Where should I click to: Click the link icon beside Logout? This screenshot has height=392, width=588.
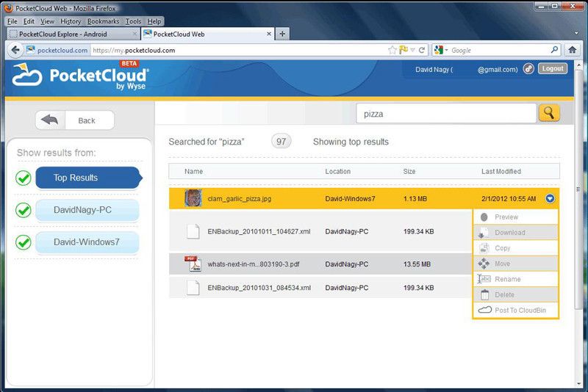point(528,68)
